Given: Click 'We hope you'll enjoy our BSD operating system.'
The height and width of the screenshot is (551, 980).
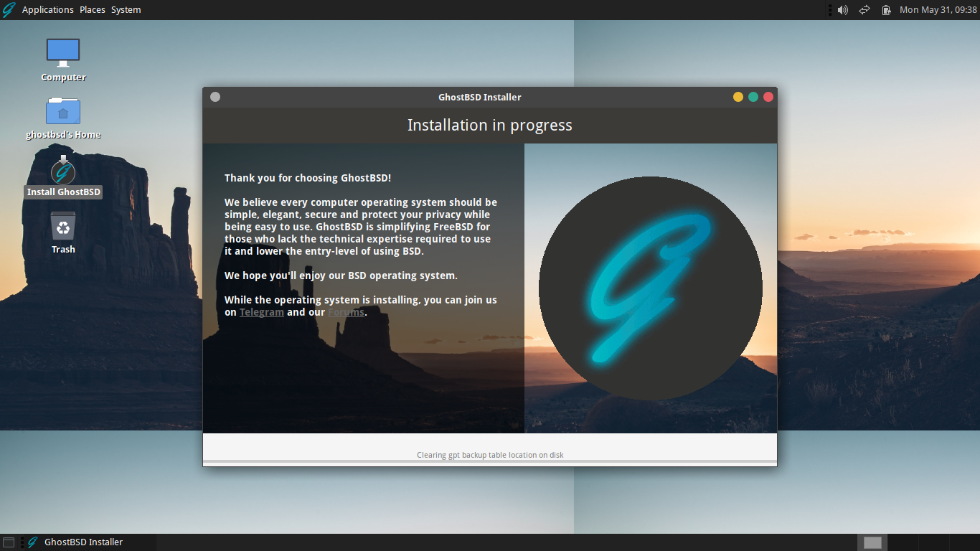Looking at the screenshot, I should pos(341,275).
